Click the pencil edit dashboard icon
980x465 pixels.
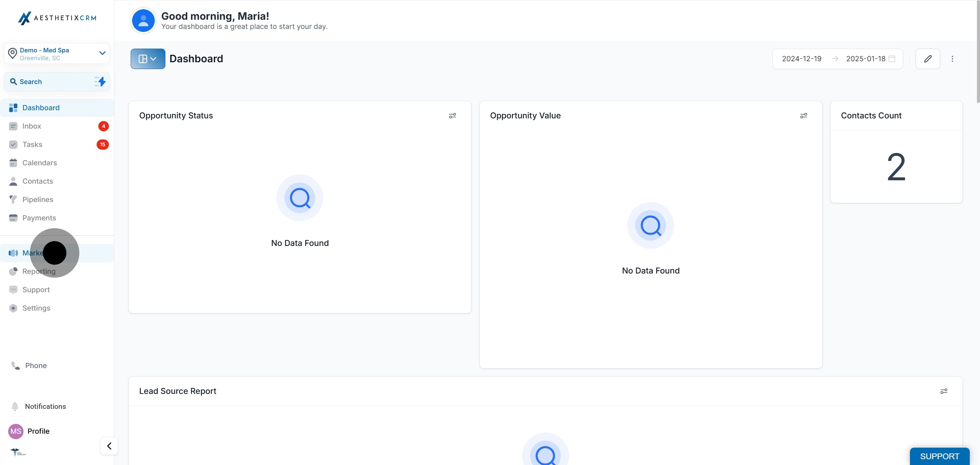(x=928, y=59)
